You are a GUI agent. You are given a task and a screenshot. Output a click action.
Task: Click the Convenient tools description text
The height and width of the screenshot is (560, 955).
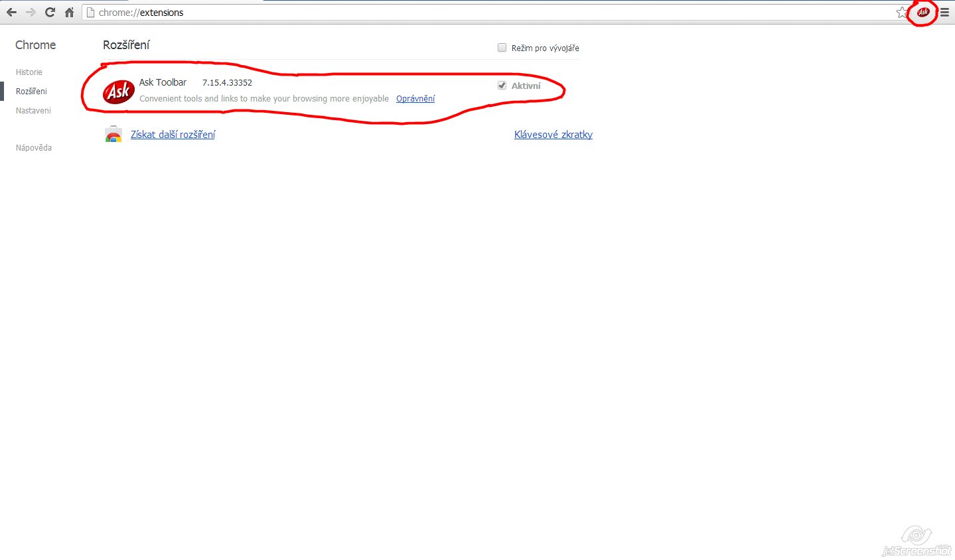coord(264,99)
